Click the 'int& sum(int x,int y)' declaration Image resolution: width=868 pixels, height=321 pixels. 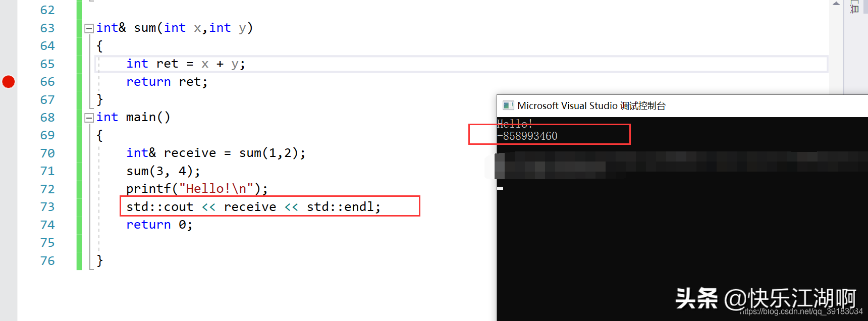point(175,28)
